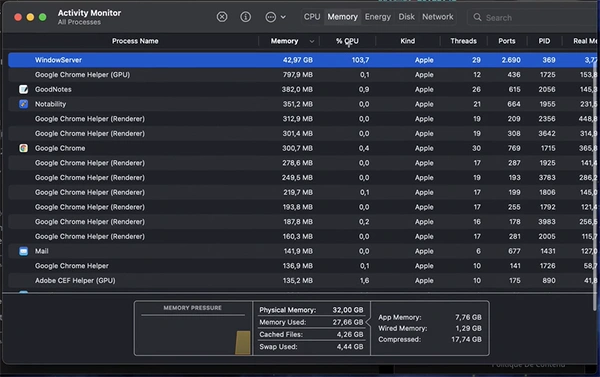Click the Google Chrome app icon
The image size is (600, 377).
click(x=23, y=148)
